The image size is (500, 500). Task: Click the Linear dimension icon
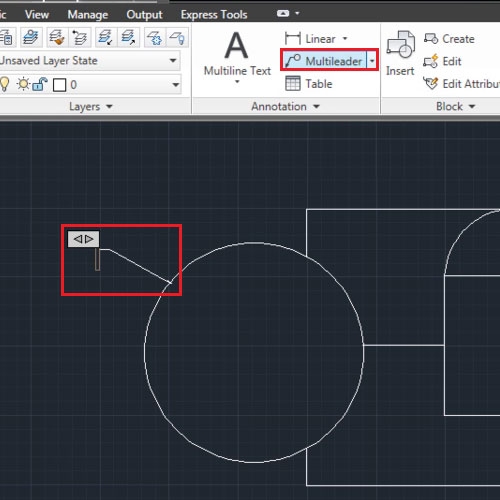[x=293, y=38]
